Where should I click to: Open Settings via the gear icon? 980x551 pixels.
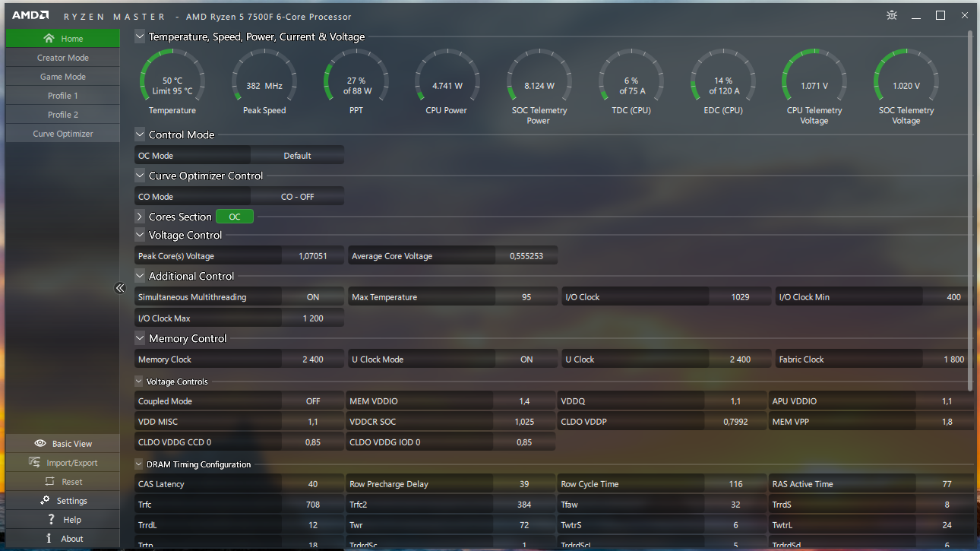(x=45, y=500)
